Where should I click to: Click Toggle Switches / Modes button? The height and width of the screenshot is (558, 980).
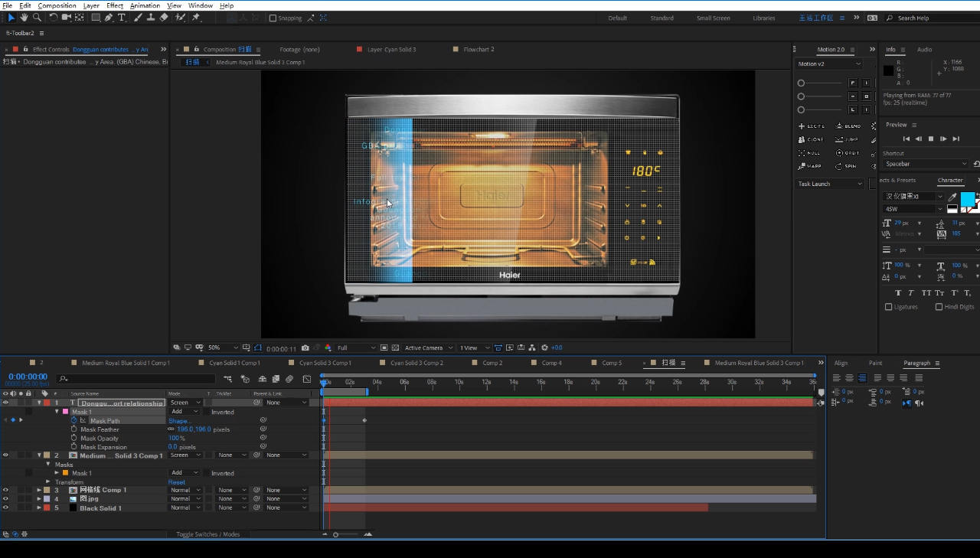point(207,534)
